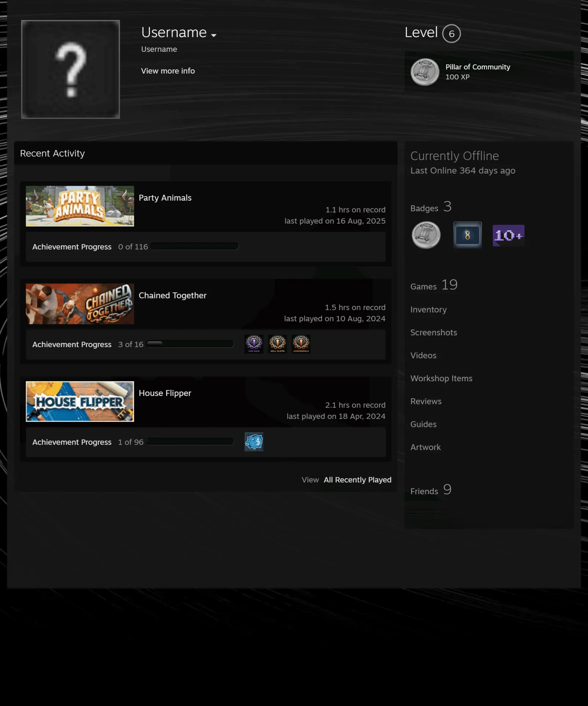View the Underworld achievement icon
Viewport: 588px width, 706px height.
click(301, 344)
